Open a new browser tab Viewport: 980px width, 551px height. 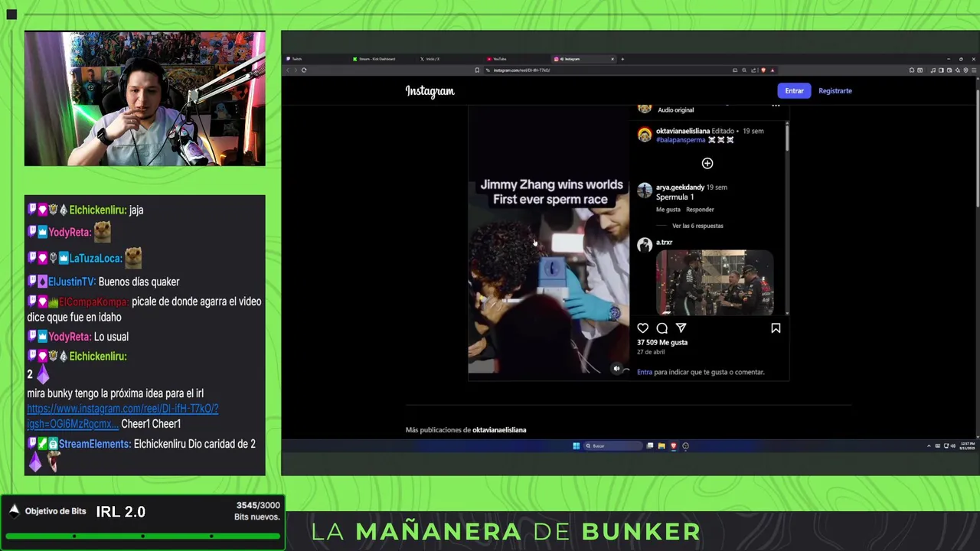pyautogui.click(x=622, y=59)
